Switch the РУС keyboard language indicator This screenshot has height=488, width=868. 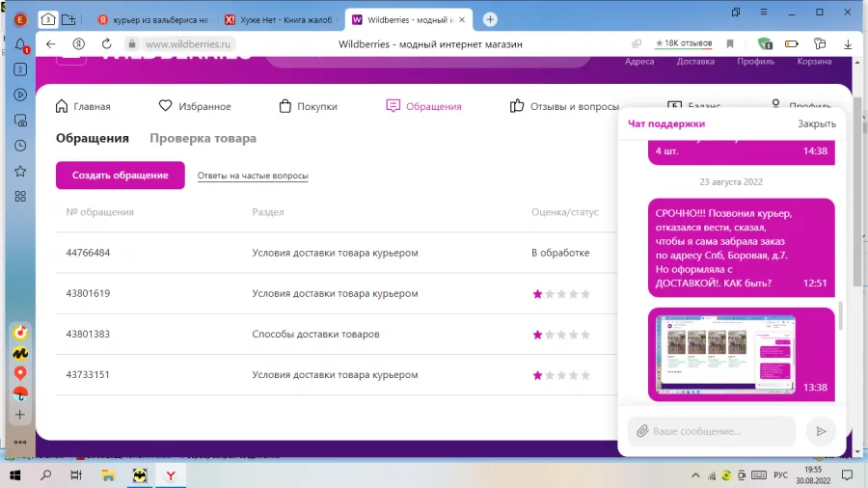(780, 475)
